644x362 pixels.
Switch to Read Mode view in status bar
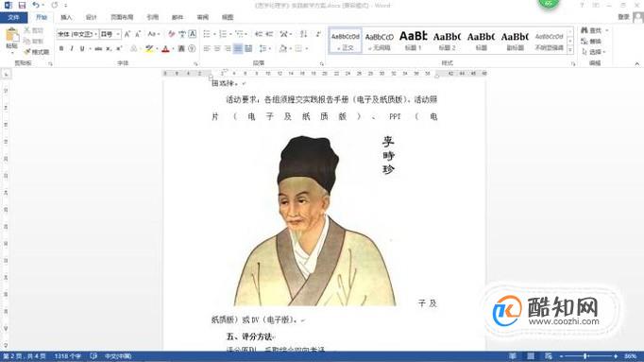(513, 356)
